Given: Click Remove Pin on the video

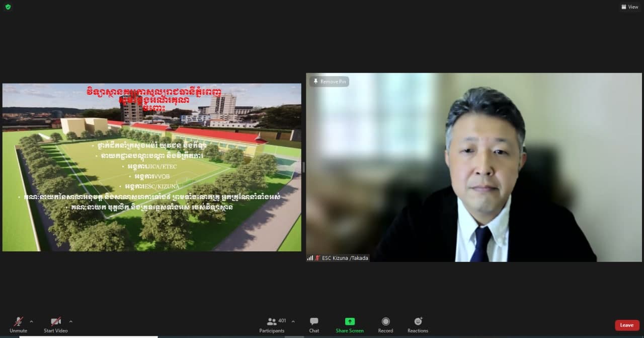Looking at the screenshot, I should pyautogui.click(x=329, y=82).
